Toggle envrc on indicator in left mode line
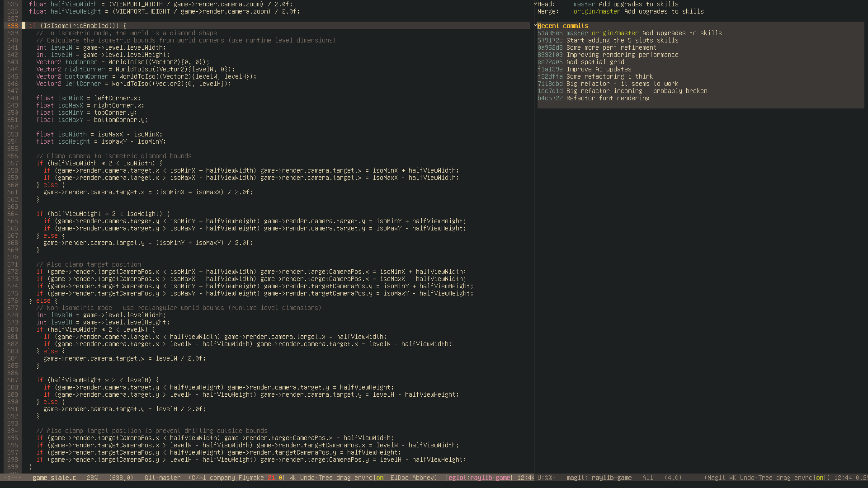Image resolution: width=868 pixels, height=488 pixels. [380, 478]
